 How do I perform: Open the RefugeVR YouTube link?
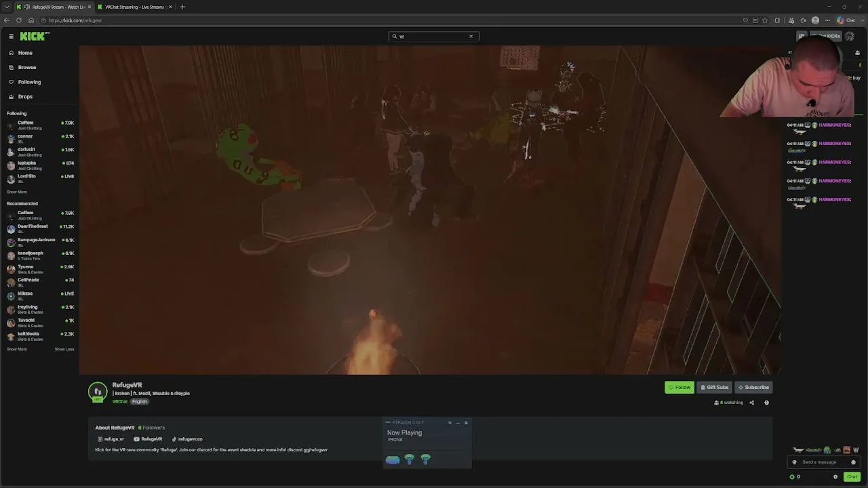[148, 439]
